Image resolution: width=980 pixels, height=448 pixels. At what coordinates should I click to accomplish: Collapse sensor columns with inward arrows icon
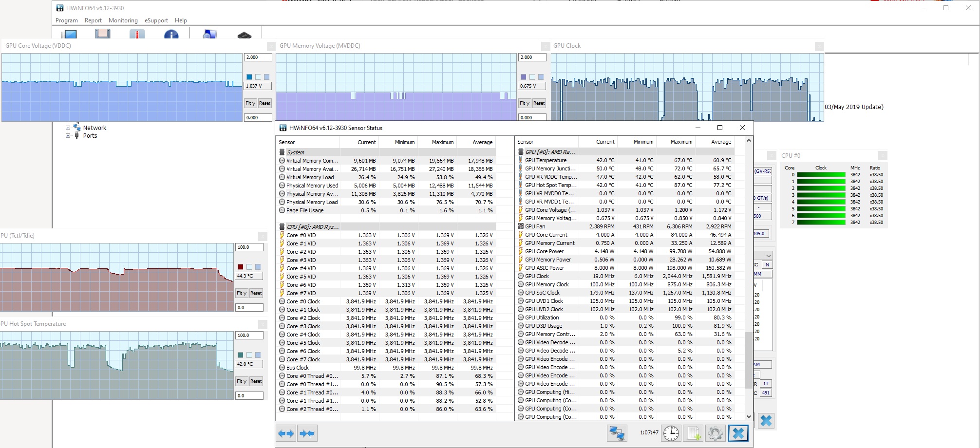pyautogui.click(x=307, y=433)
